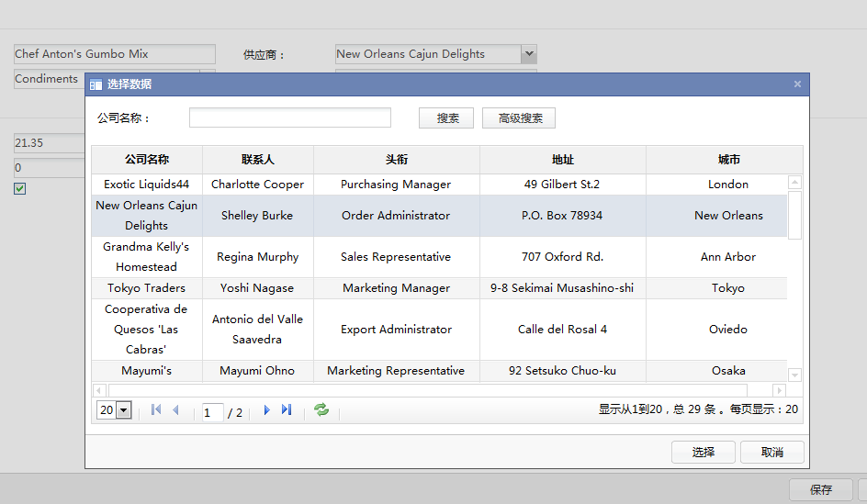This screenshot has height=504, width=867.
Task: Go to the previous page of results
Action: coord(175,409)
